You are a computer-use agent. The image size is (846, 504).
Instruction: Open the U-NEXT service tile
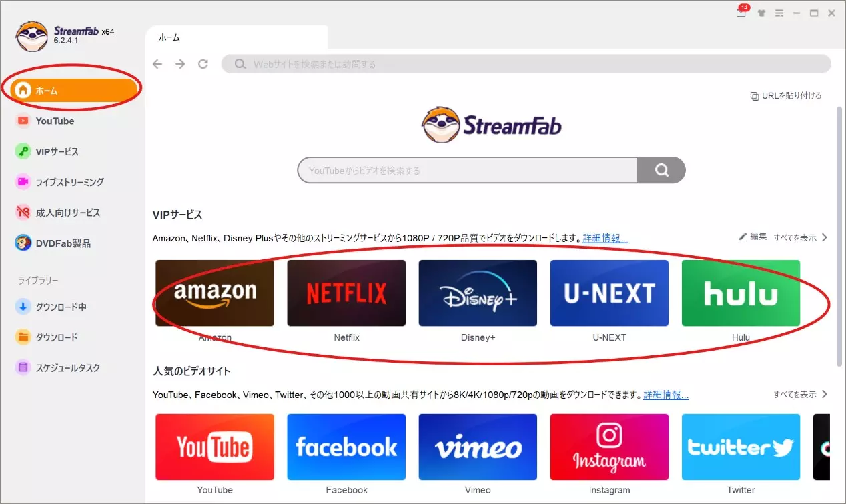(x=609, y=293)
